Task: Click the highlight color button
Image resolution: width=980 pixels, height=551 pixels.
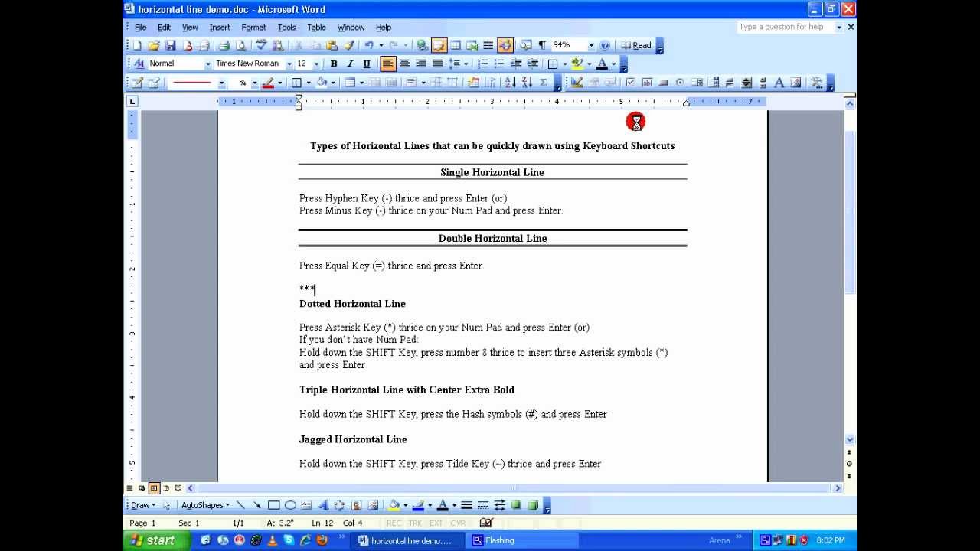Action: tap(576, 64)
